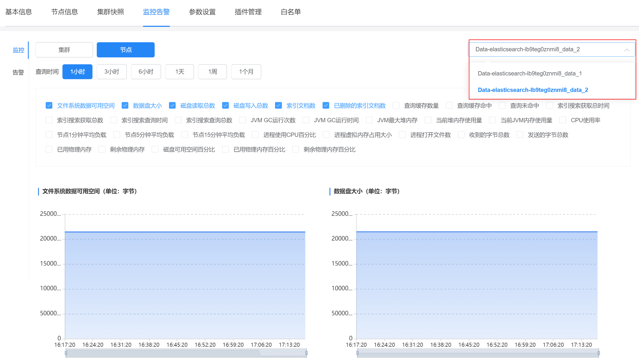Uncheck 文件系统数据可用空间 checkbox
The height and width of the screenshot is (364, 639).
49,105
